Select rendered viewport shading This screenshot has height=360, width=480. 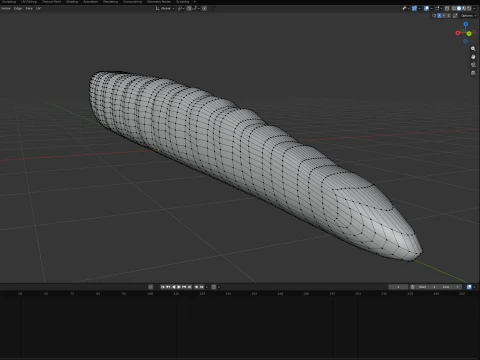pyautogui.click(x=469, y=8)
